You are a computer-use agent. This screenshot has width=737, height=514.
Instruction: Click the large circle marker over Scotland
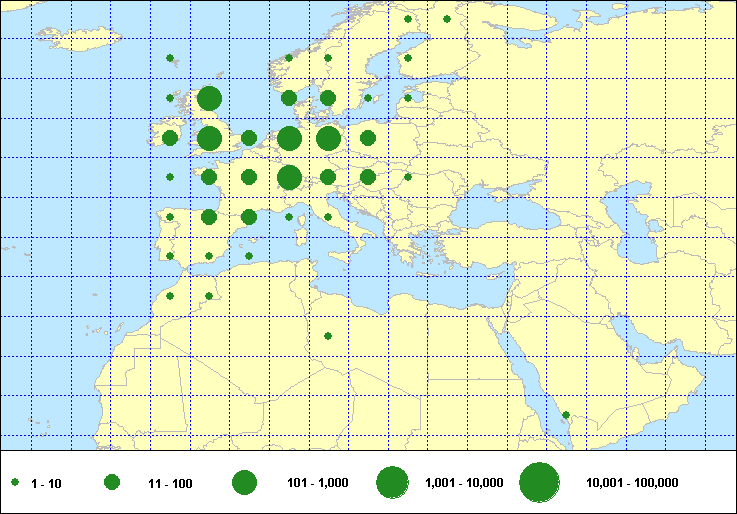(209, 98)
